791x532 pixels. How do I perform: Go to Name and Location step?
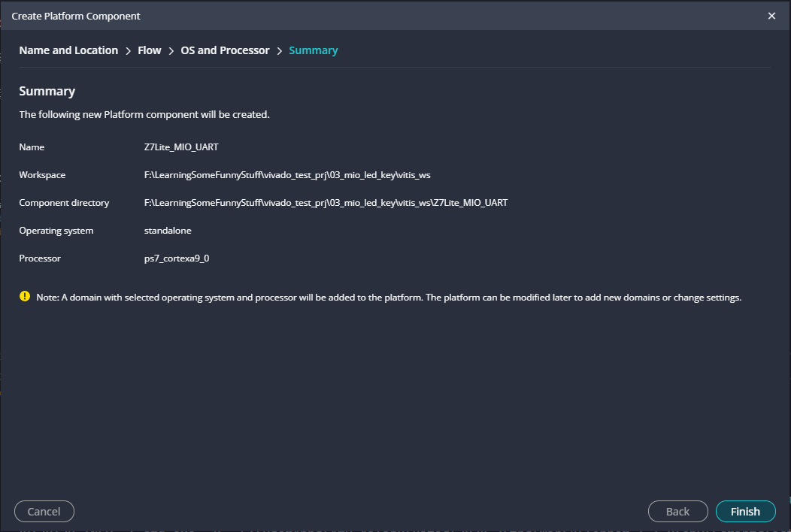[x=68, y=50]
